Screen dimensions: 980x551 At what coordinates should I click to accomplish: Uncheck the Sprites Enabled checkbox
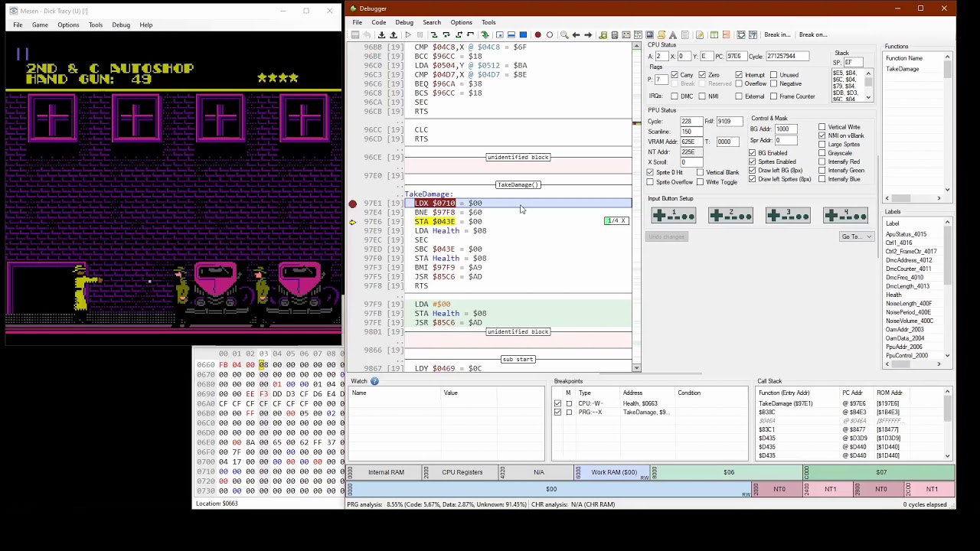752,161
